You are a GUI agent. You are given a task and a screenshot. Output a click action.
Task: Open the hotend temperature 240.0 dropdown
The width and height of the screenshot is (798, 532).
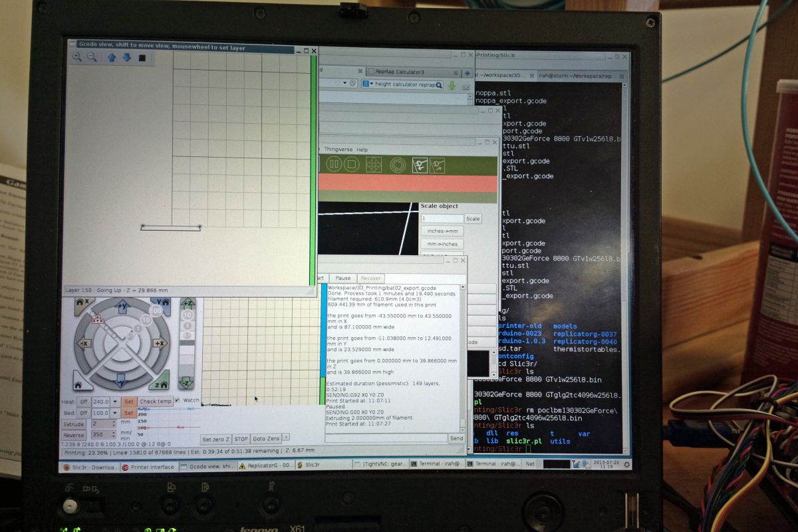(116, 402)
